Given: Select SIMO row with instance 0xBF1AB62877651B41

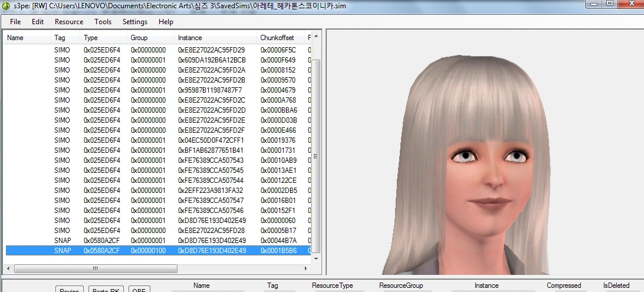Looking at the screenshot, I should [x=158, y=150].
